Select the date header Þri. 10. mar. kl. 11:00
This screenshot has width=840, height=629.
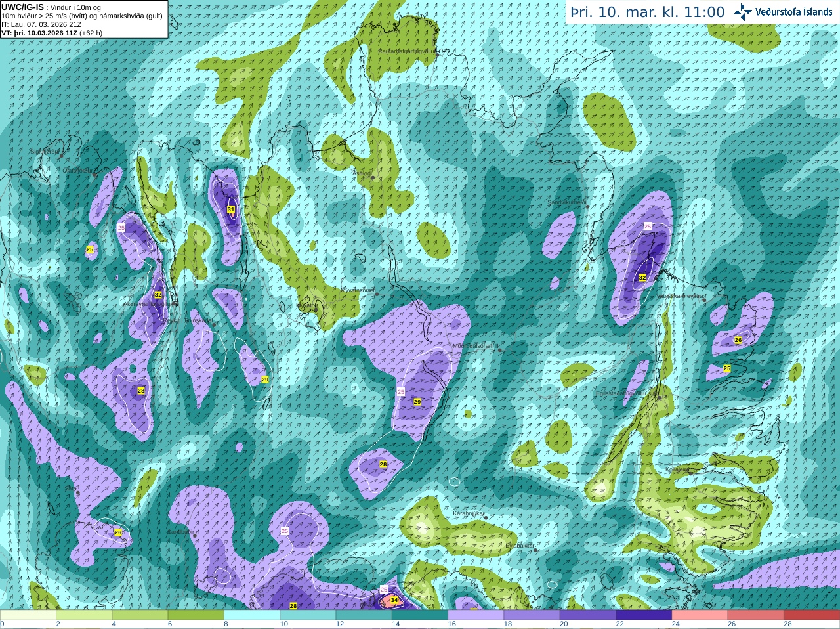point(648,12)
